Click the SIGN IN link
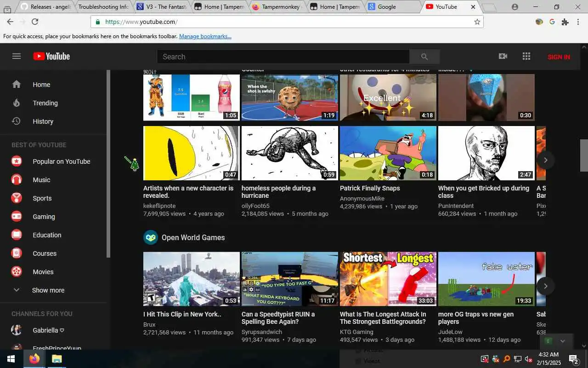The width and height of the screenshot is (588, 368). coord(559,57)
